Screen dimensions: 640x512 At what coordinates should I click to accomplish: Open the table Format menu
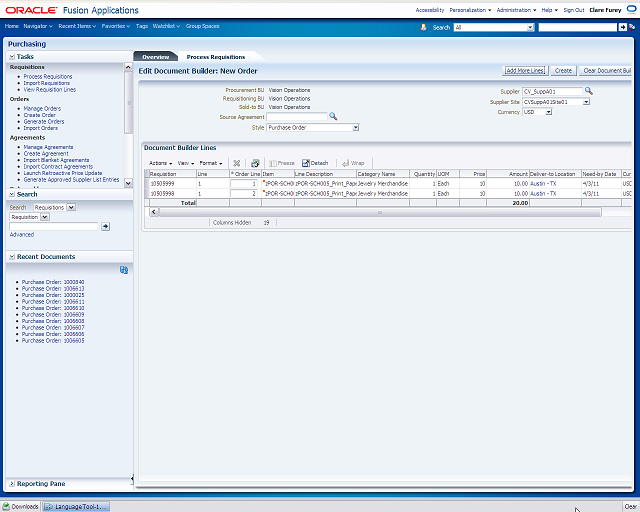point(211,163)
